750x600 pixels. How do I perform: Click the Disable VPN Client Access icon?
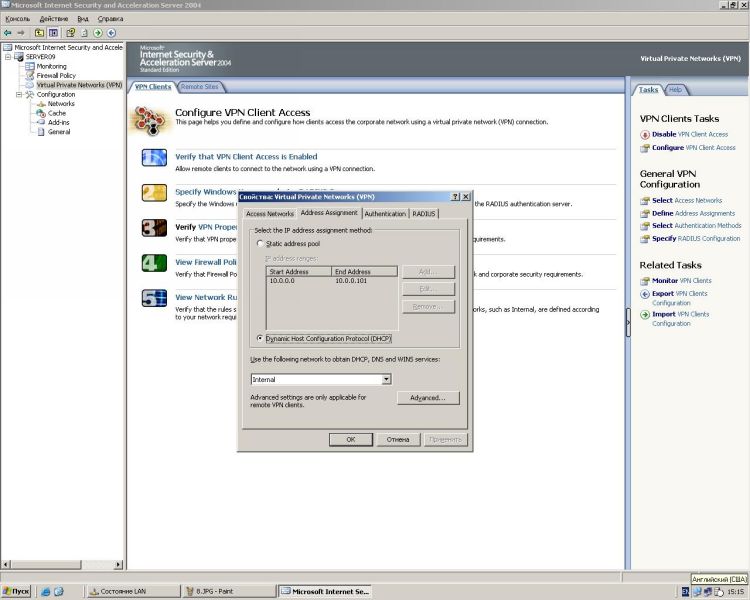(645, 135)
